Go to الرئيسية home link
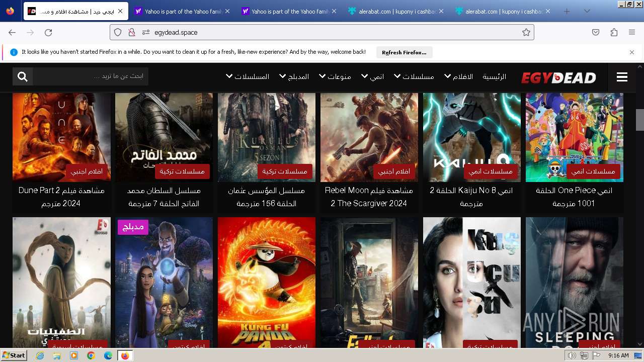644x362 pixels. [495, 76]
